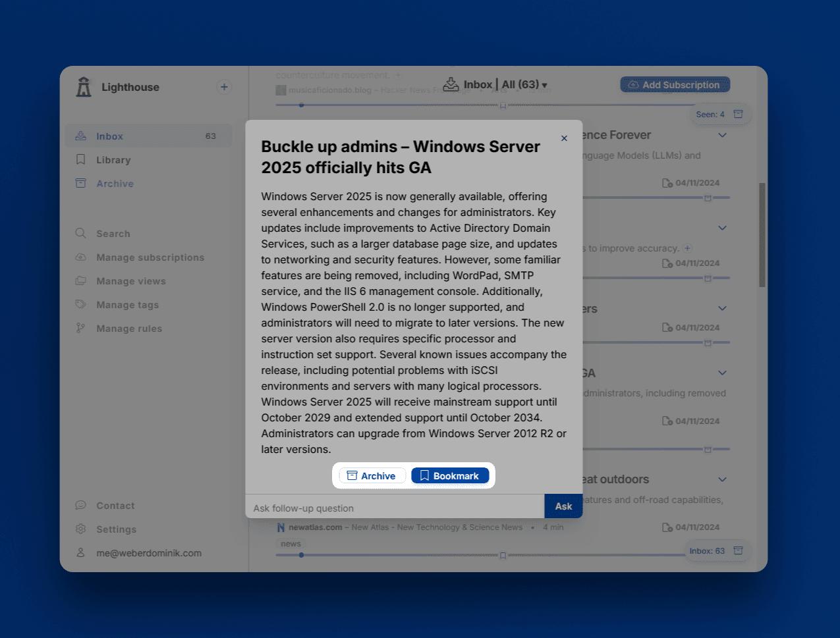Image resolution: width=840 pixels, height=638 pixels.
Task: Open Manage tags in sidebar
Action: coord(127,305)
